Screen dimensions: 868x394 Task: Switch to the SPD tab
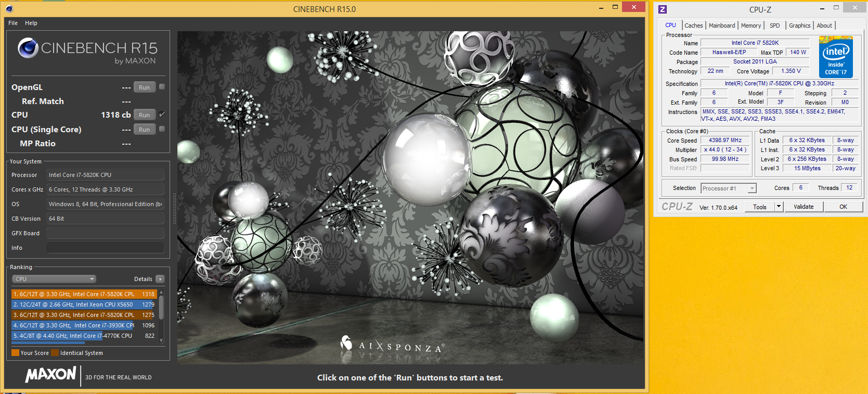coord(775,26)
